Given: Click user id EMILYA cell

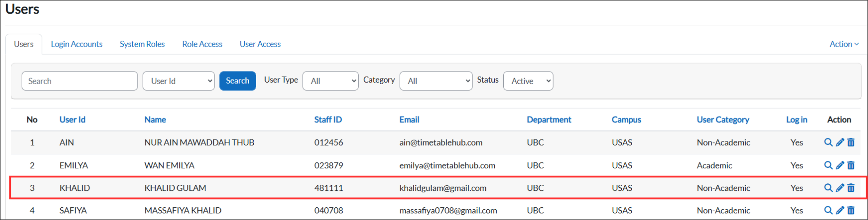Looking at the screenshot, I should tap(73, 165).
